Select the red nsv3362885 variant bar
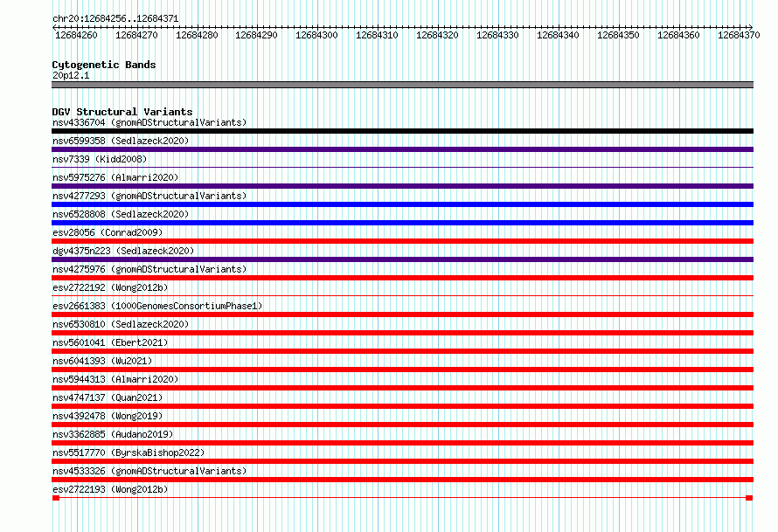 (x=402, y=443)
